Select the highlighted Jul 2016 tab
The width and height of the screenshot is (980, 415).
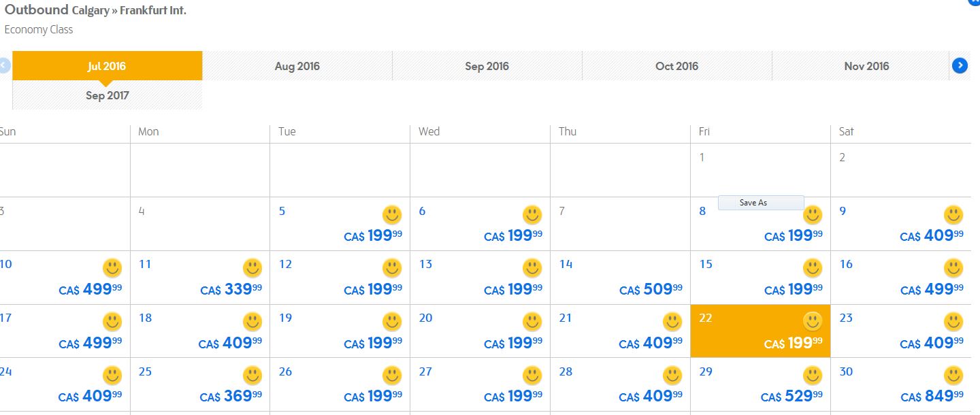coord(108,66)
